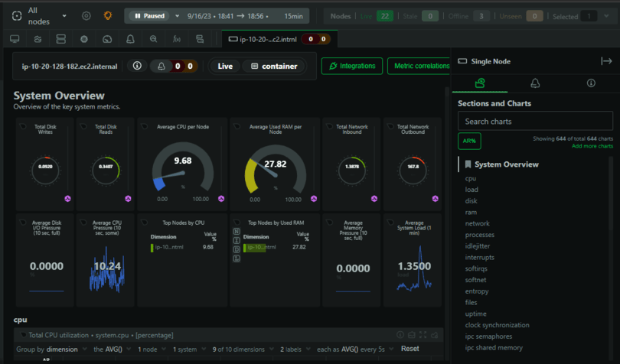Click the Add more charts link

[592, 146]
